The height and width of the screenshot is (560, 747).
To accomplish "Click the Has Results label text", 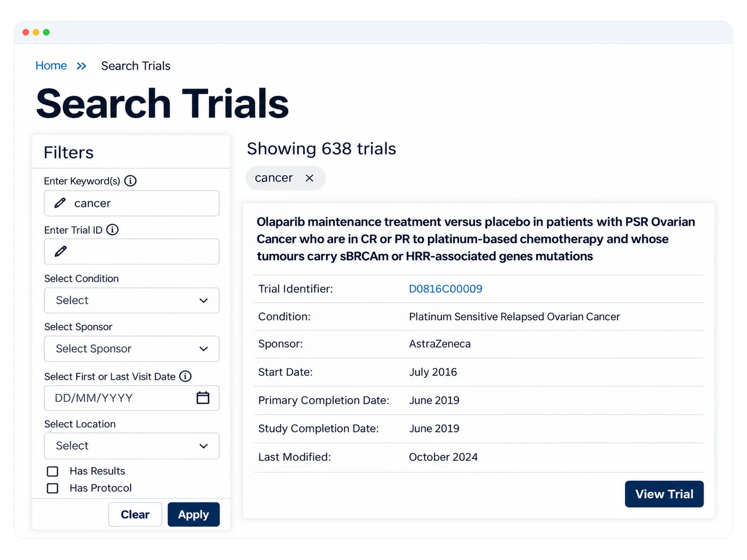I will click(97, 471).
